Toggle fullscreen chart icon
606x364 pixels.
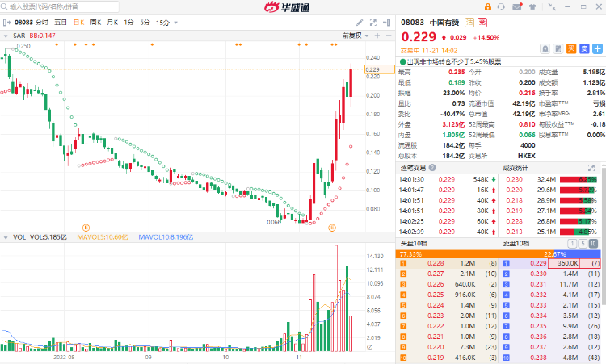tap(373, 23)
